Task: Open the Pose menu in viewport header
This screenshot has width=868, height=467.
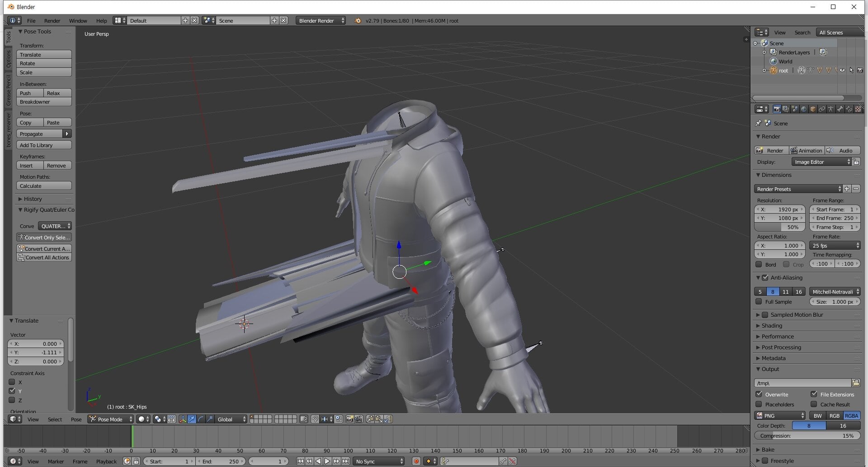Action: pos(76,419)
